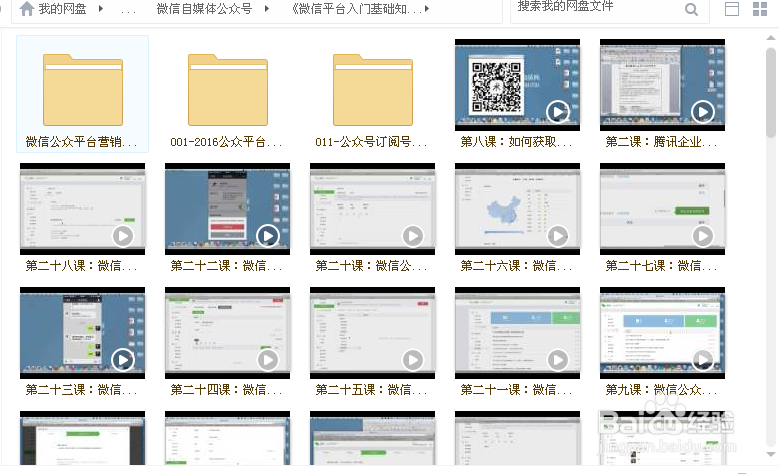Play video 第二十二课 using play icon
The image size is (779, 474).
(x=268, y=236)
